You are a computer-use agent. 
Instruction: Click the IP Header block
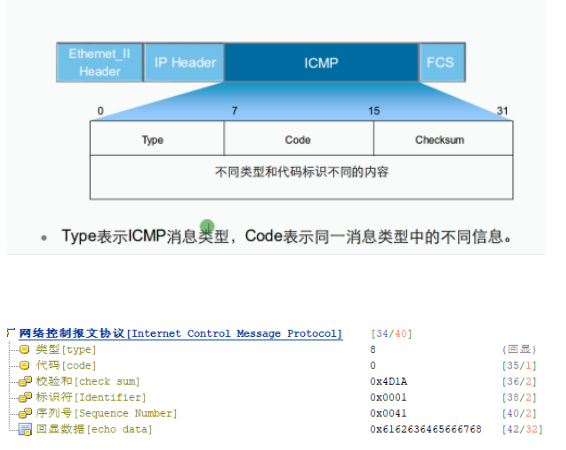coord(184,62)
